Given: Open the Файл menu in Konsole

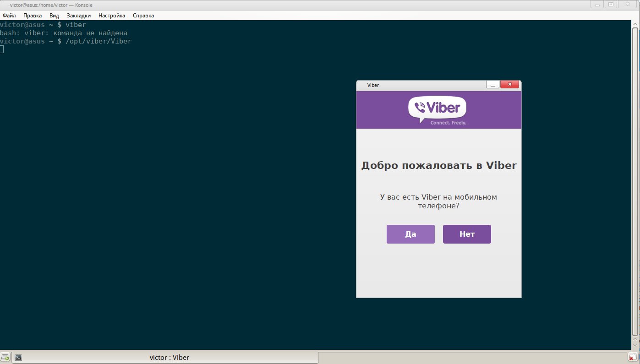Looking at the screenshot, I should [x=9, y=16].
